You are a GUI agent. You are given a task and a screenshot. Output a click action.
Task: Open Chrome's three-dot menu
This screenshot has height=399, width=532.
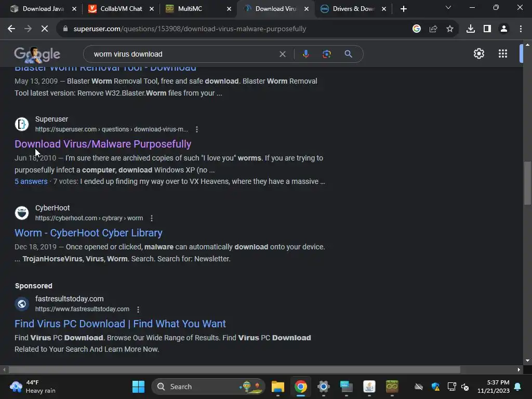click(x=521, y=29)
